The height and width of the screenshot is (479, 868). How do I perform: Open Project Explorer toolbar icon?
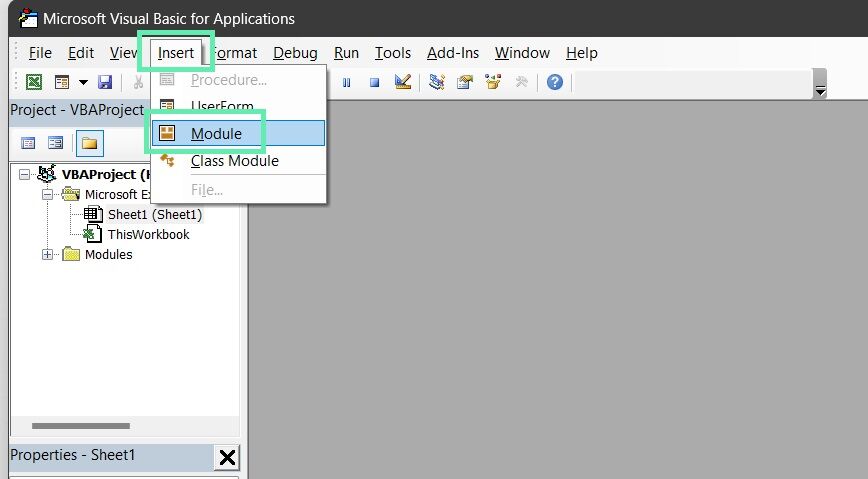click(x=437, y=82)
